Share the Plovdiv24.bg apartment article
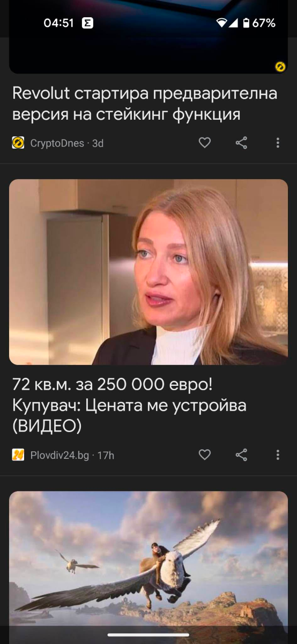This screenshot has height=644, width=297. pyautogui.click(x=241, y=455)
